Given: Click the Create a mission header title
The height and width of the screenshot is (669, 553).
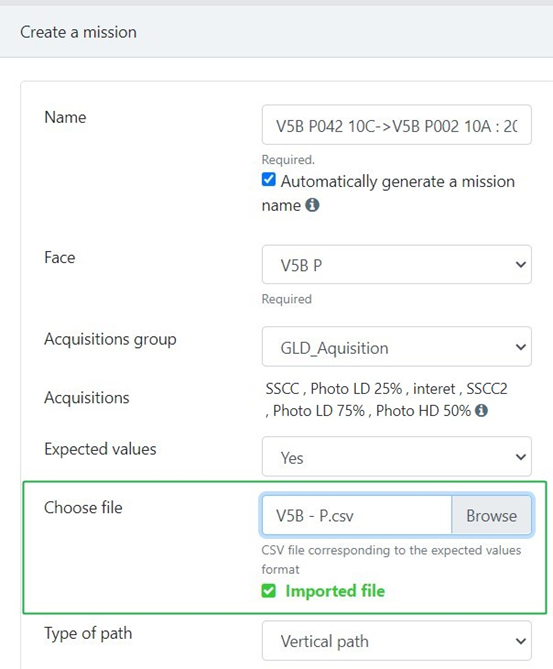Looking at the screenshot, I should tap(79, 32).
